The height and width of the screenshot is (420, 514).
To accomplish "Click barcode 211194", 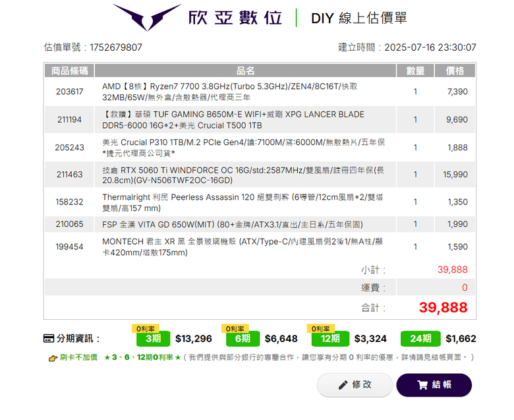I will pyautogui.click(x=69, y=120).
